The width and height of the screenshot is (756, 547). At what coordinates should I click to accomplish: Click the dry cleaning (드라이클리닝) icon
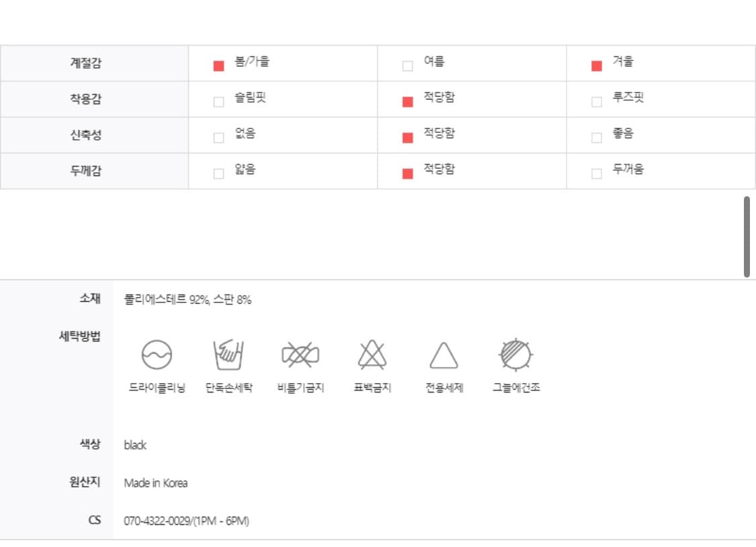(157, 354)
